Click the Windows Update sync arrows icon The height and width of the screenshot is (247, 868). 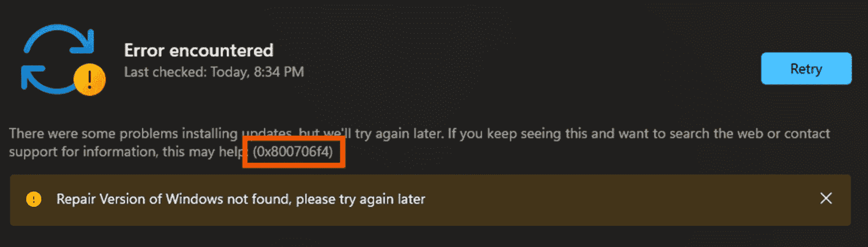[63, 60]
